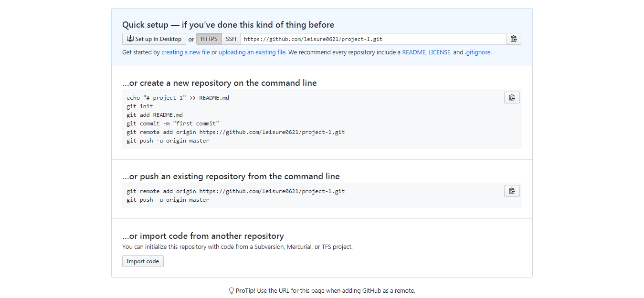Click the Set up in Desktop button
Viewport: 644px width, 298px height.
tap(154, 39)
